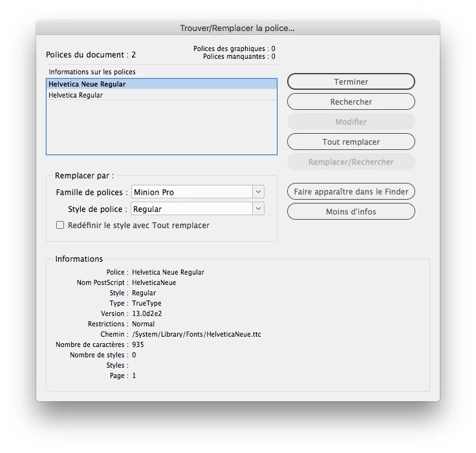
Task: Click the Moins d'infos button
Action: point(351,211)
